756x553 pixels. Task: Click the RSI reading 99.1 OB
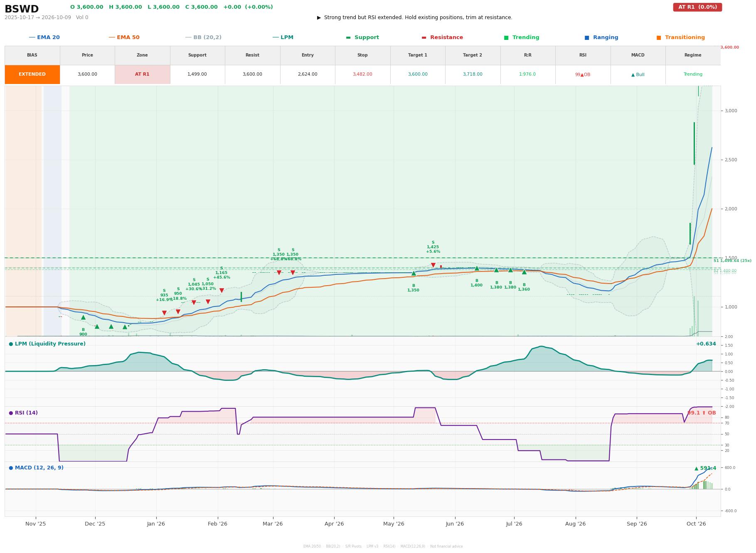click(702, 413)
